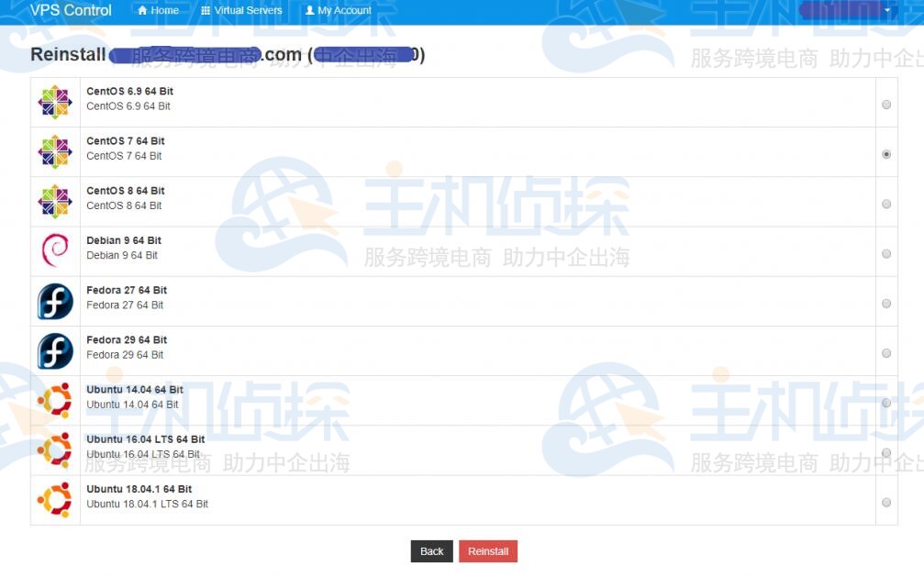Image resolution: width=924 pixels, height=577 pixels.
Task: Open the Home menu item
Action: (x=158, y=11)
